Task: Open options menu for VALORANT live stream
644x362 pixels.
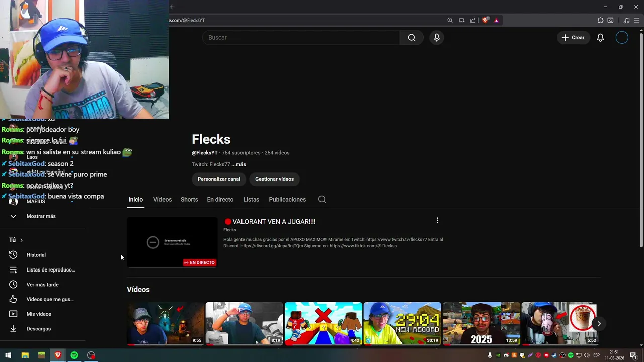Action: 437,220
